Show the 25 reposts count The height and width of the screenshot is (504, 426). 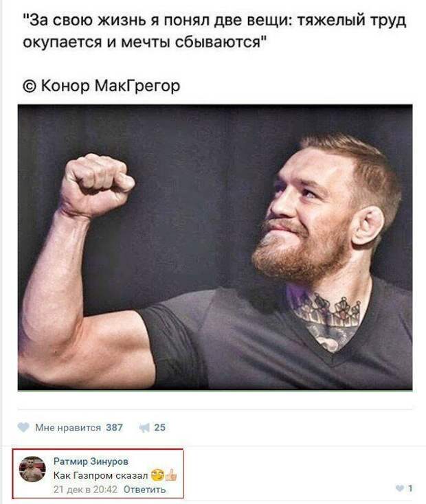[160, 428]
